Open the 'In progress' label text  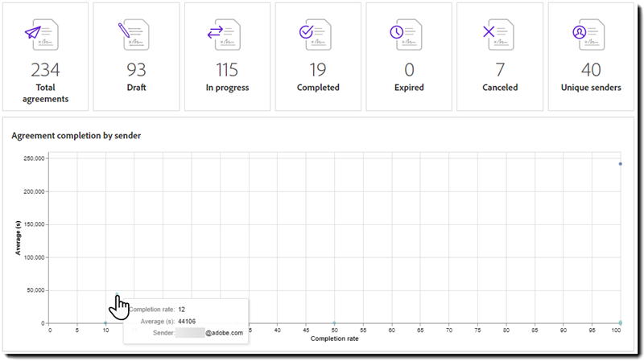pos(227,88)
